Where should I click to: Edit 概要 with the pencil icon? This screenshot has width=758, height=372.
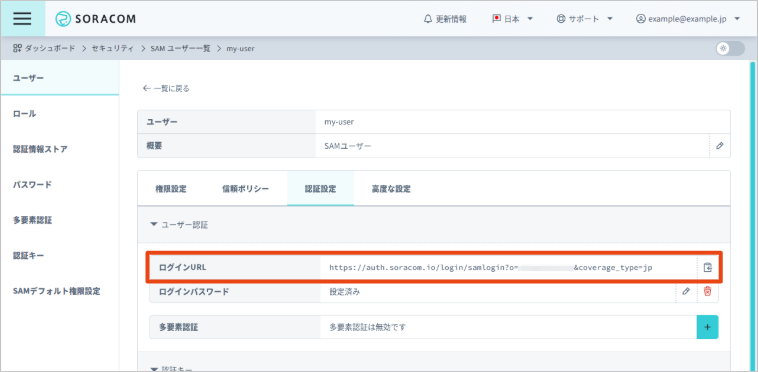pos(720,145)
